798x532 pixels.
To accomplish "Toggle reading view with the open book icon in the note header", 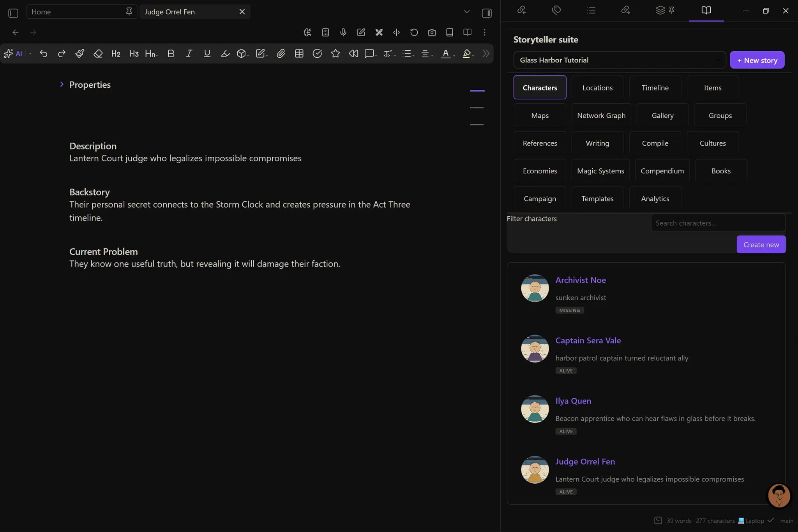I will (467, 32).
